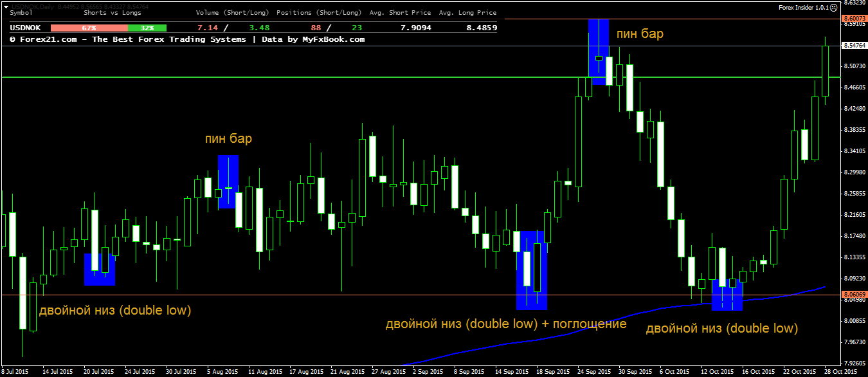The image size is (868, 377).
Task: Click the long positions count 23
Action: tap(357, 28)
